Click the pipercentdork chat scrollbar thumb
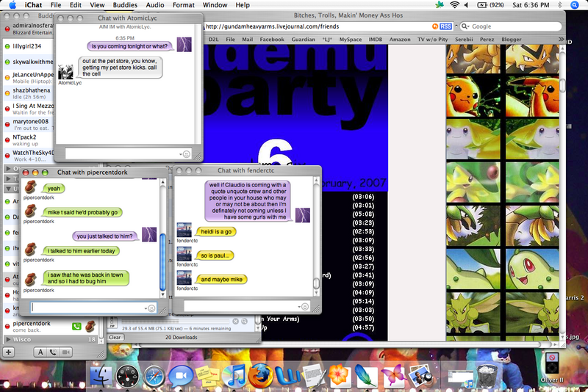Image resolution: width=588 pixels, height=392 pixels. (162, 262)
